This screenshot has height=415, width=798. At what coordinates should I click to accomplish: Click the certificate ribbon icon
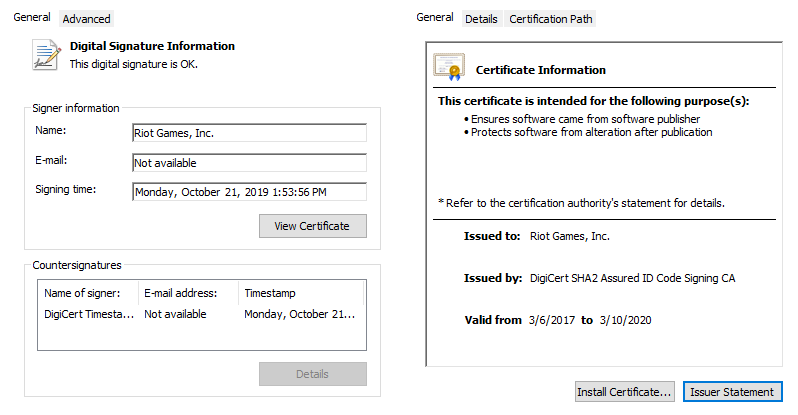pos(448,67)
